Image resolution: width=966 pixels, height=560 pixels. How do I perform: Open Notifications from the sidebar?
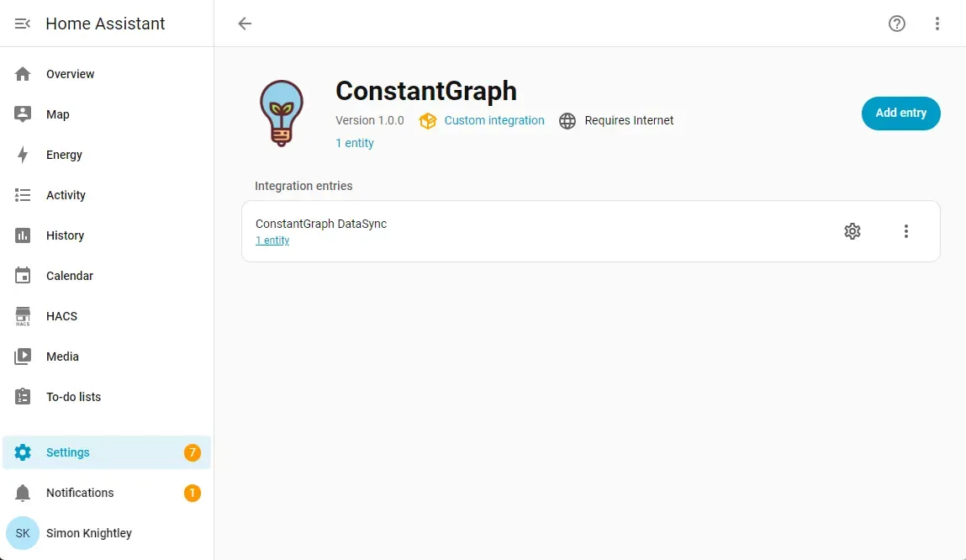(x=23, y=493)
